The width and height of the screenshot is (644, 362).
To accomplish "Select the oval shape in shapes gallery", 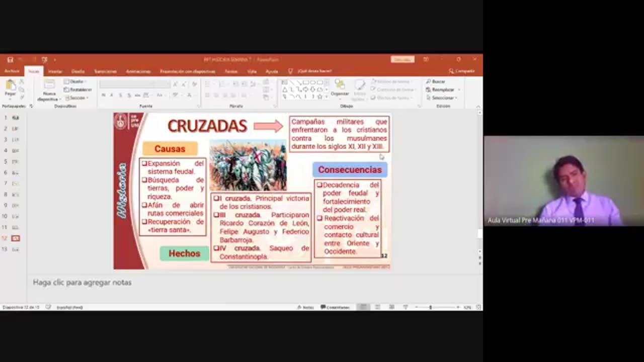I will click(x=313, y=82).
